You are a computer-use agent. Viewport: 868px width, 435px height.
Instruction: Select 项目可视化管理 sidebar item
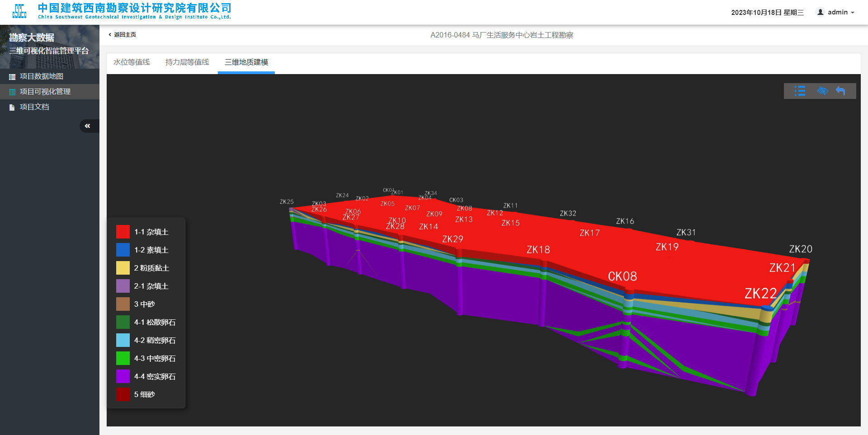click(45, 92)
